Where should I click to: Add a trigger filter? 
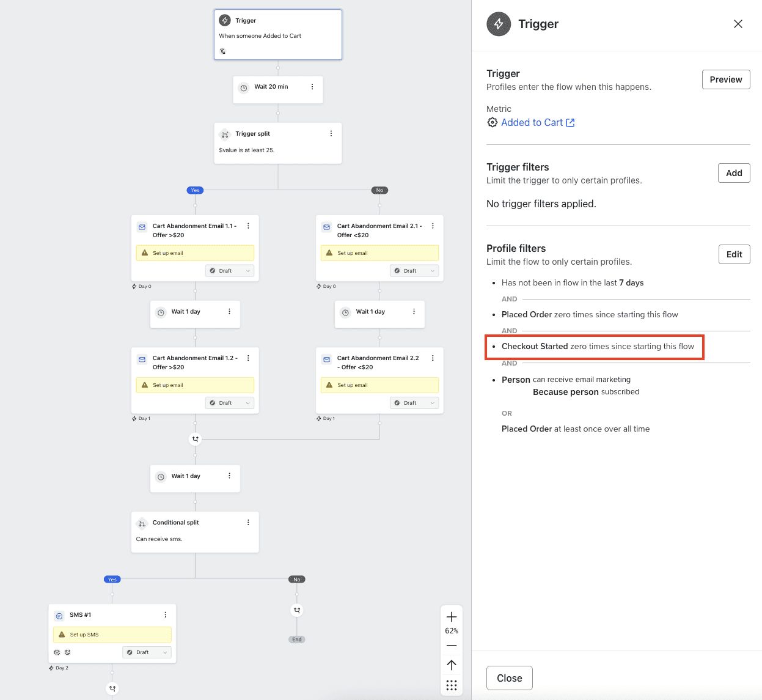(x=733, y=173)
